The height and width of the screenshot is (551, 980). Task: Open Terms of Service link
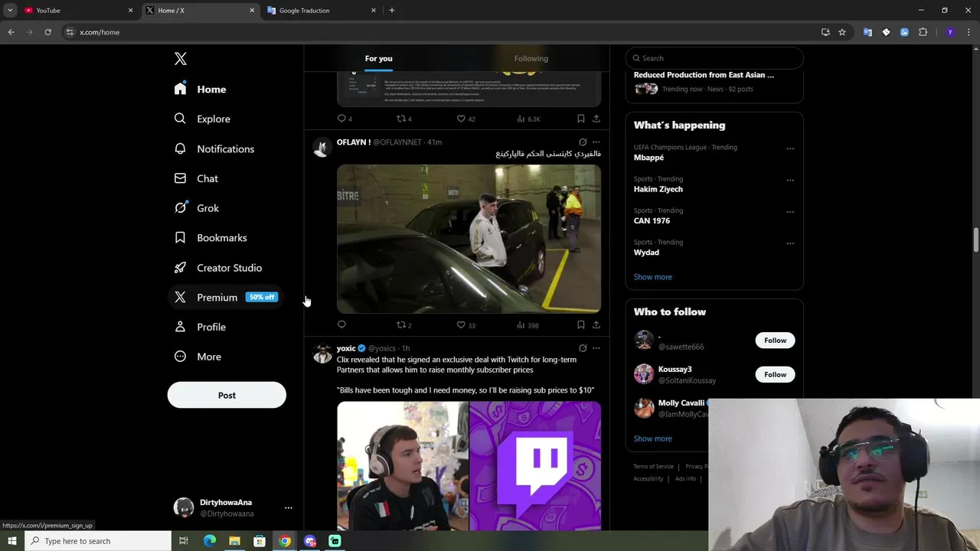tap(653, 466)
